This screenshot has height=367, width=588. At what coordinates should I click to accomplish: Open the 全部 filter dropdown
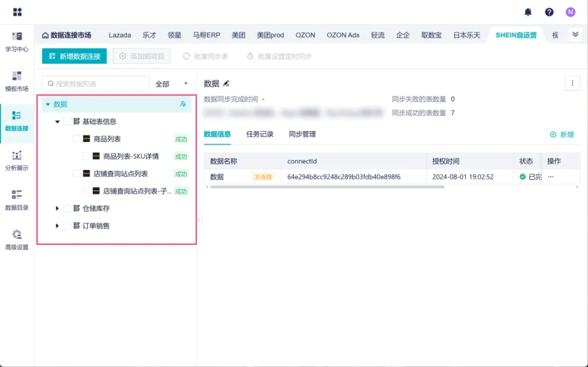coord(171,84)
